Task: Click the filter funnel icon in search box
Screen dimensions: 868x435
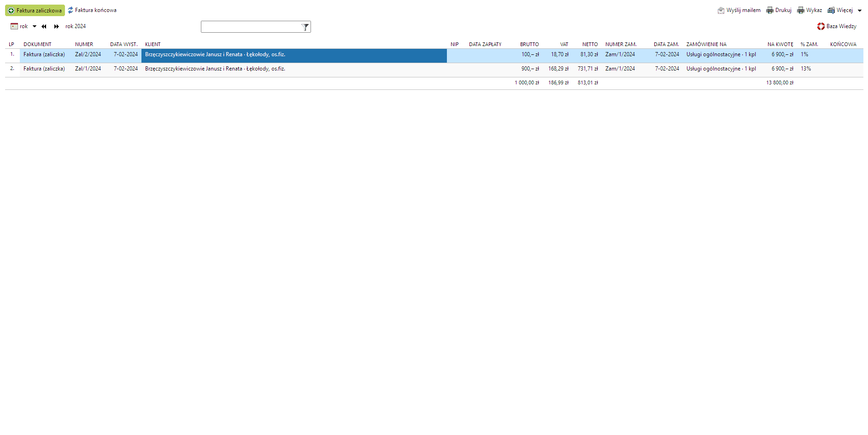Action: click(305, 27)
